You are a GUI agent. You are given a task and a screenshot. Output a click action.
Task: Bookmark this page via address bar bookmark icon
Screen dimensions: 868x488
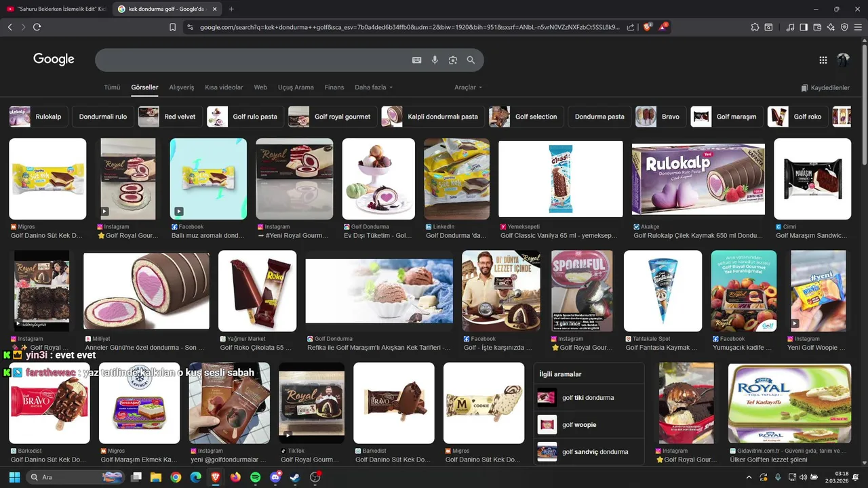coord(172,27)
